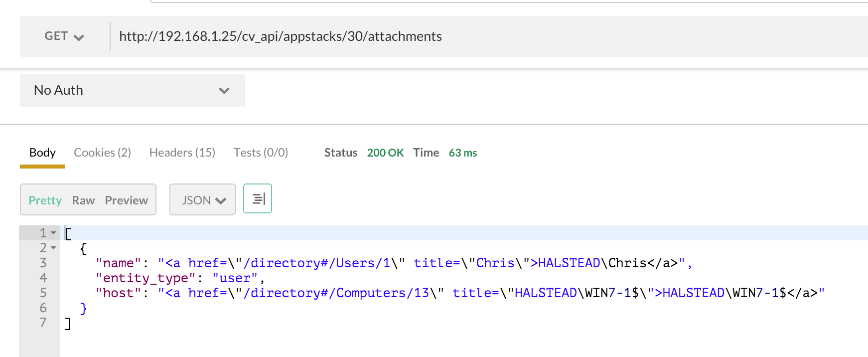Viewport: 868px width, 357px height.
Task: Click the 63 ms response time
Action: 462,153
